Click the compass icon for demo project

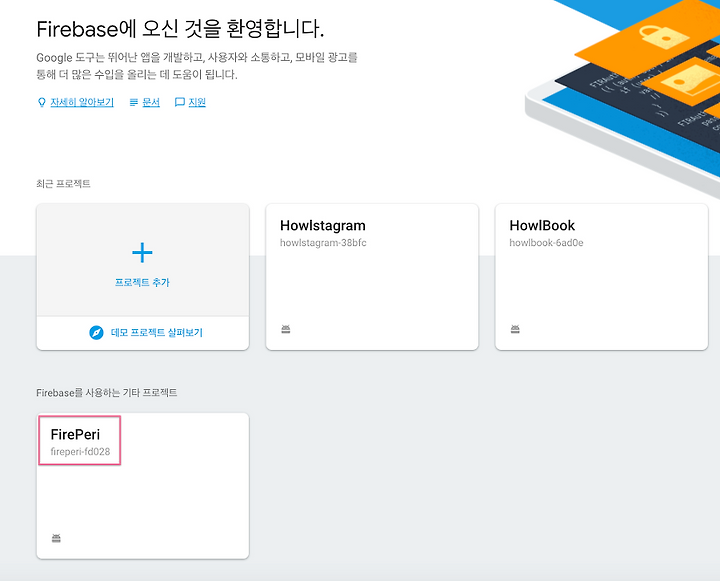point(96,333)
